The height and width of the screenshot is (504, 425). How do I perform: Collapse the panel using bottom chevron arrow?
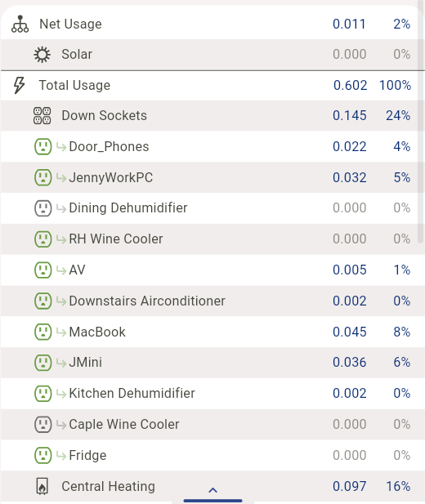click(212, 490)
